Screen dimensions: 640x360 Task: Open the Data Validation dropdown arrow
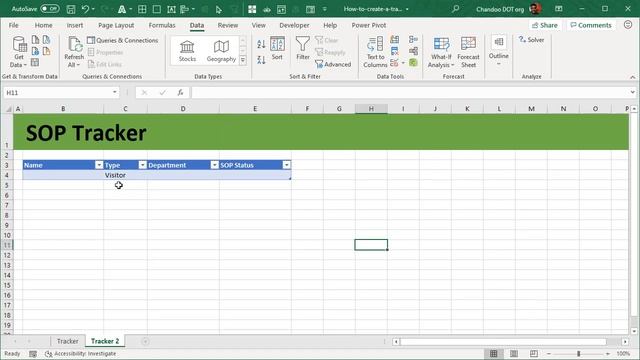(x=403, y=63)
